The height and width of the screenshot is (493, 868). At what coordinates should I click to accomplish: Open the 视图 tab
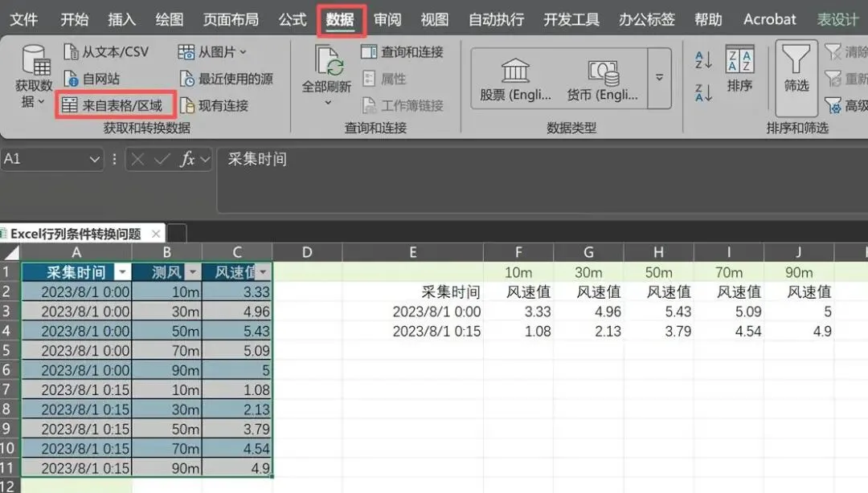[x=435, y=19]
